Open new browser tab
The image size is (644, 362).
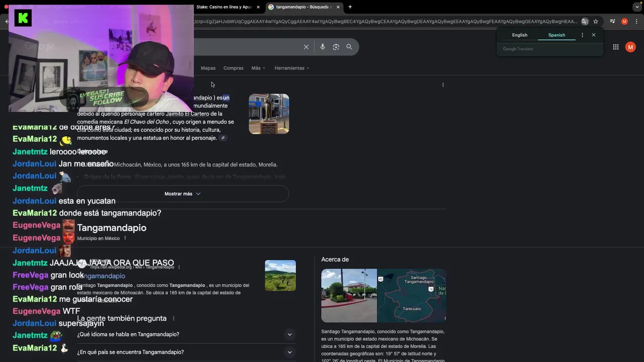[x=350, y=7]
